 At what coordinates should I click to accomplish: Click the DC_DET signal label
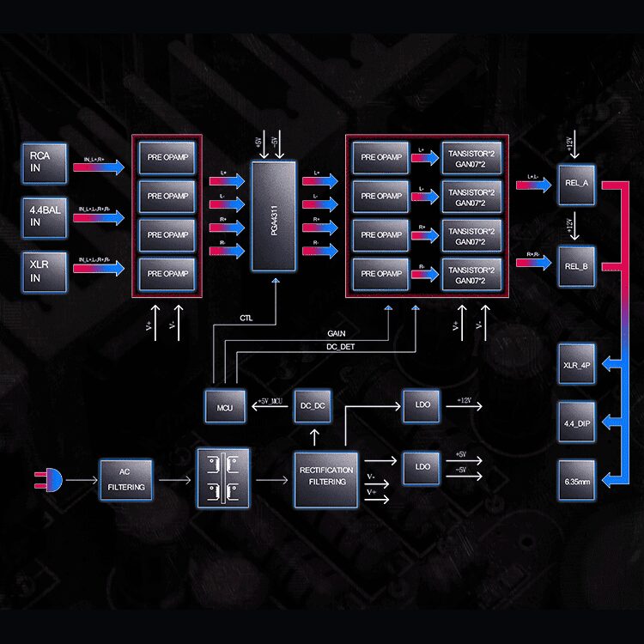coord(341,347)
